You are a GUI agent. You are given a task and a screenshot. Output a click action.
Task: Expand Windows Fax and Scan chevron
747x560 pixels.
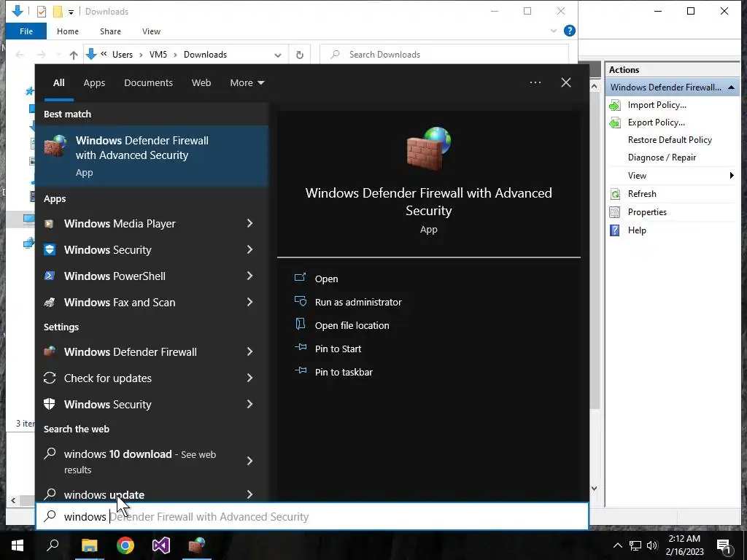[x=249, y=302]
